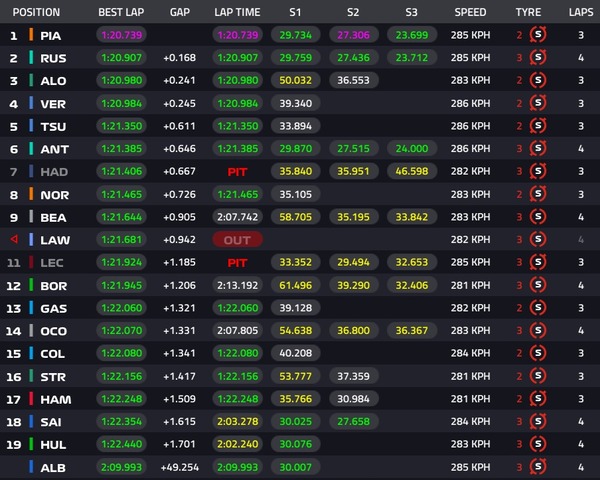Screen dimensions: 600x480
Task: Select the tyre icon in ALB's row
Action: 538,467
